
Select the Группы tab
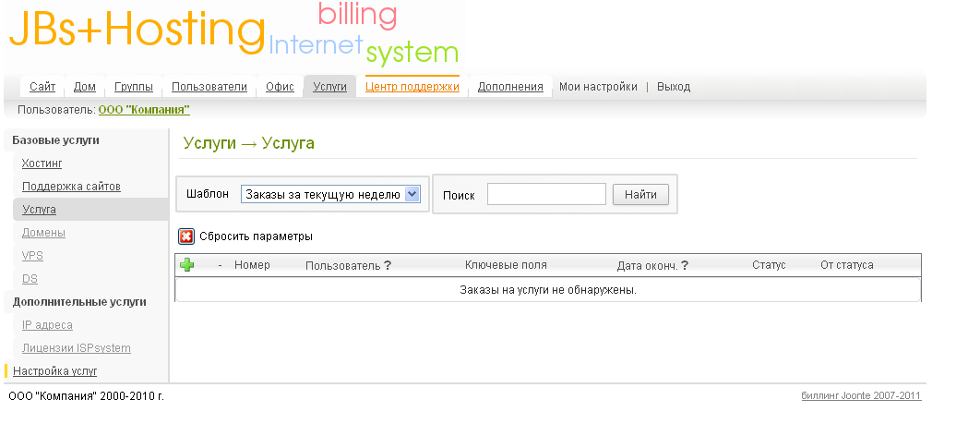click(134, 87)
